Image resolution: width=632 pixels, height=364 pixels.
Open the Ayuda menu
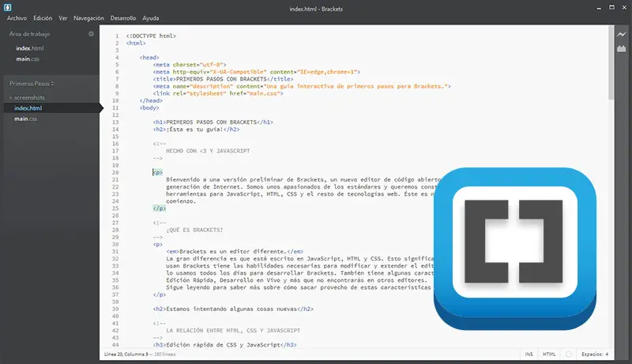point(151,18)
